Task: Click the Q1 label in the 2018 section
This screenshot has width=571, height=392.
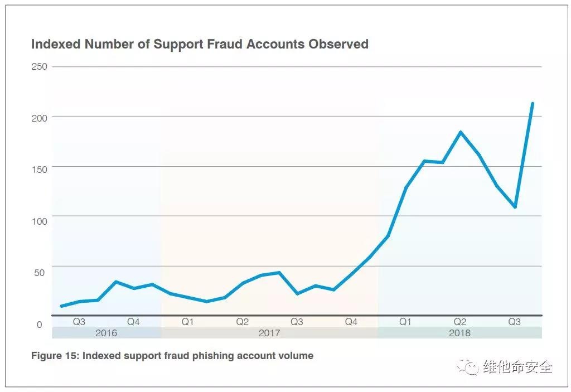Action: 405,322
